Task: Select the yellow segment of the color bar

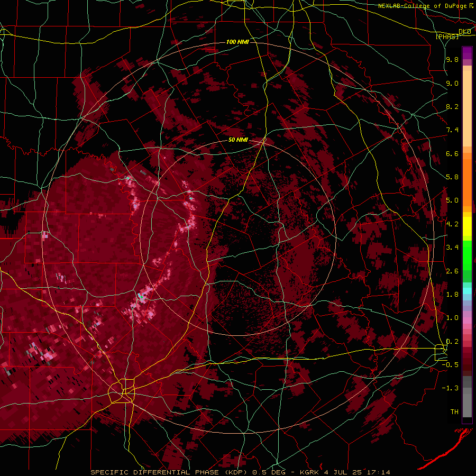Action: [x=467, y=226]
